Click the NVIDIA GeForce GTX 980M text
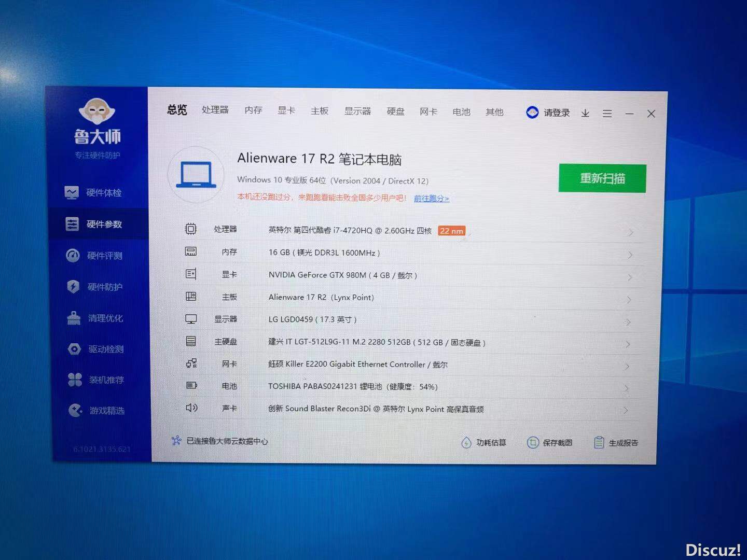The width and height of the screenshot is (747, 560). point(343,275)
